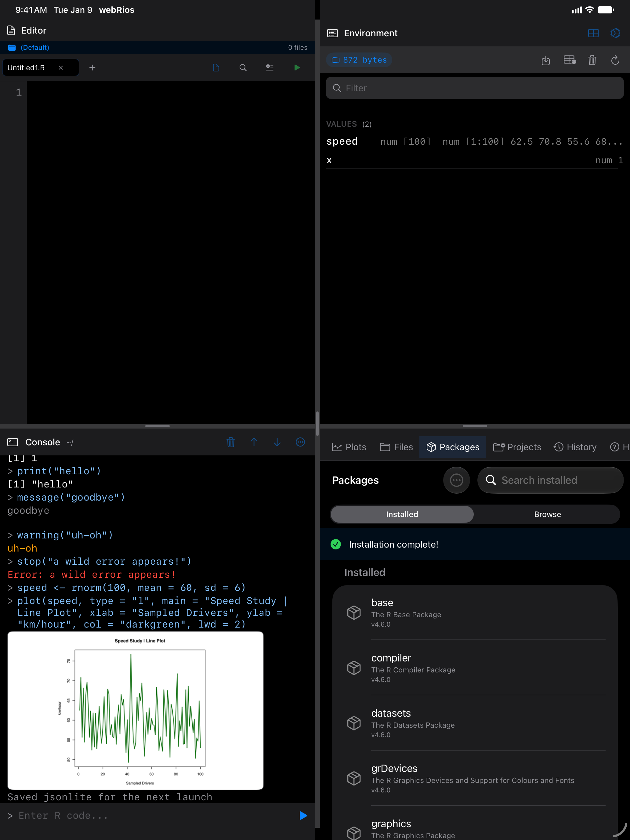The image size is (630, 840).
Task: Toggle the pane layout grid icon
Action: pyautogui.click(x=593, y=33)
